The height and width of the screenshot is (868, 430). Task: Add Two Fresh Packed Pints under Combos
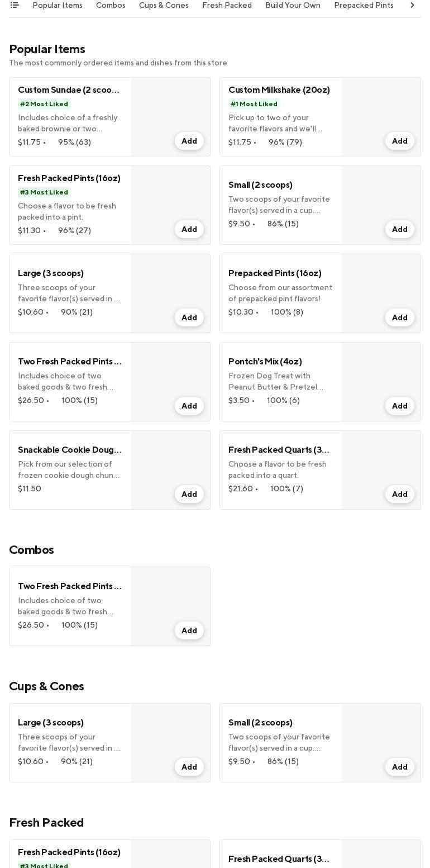(189, 631)
